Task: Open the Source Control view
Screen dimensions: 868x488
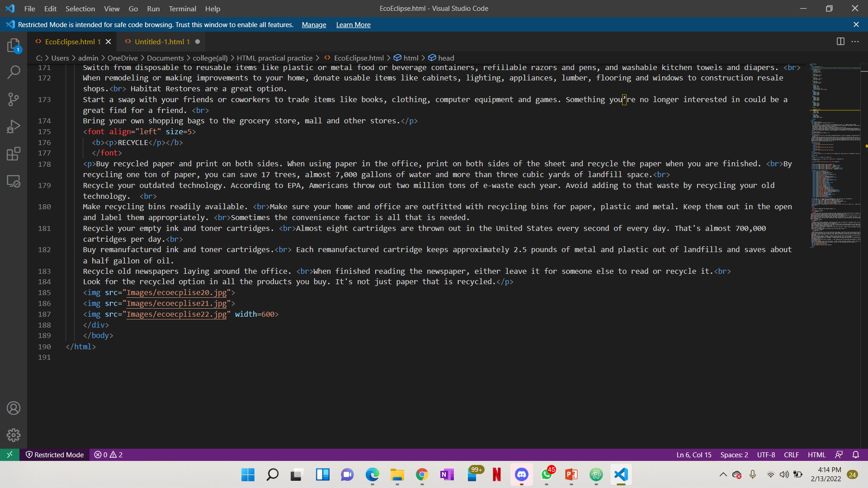Action: (x=14, y=99)
